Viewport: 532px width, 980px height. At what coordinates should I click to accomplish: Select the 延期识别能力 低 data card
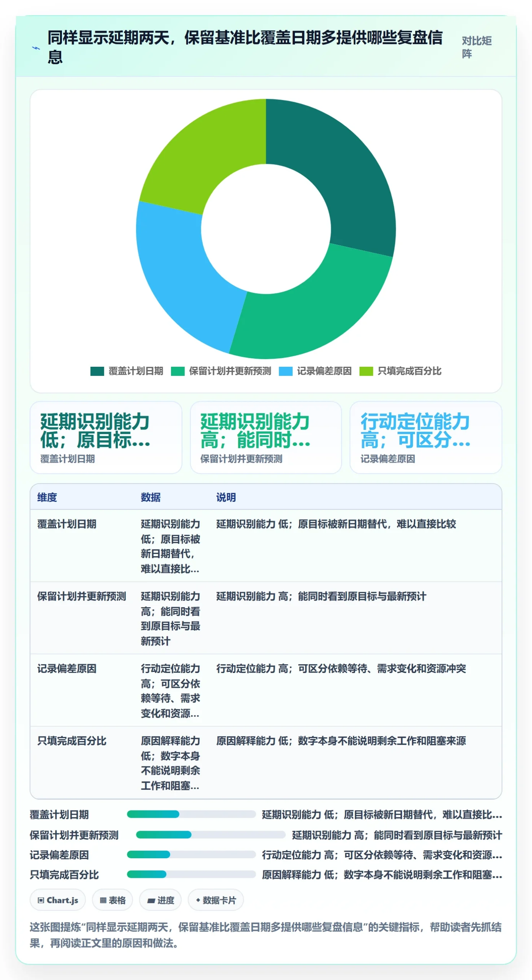[106, 437]
